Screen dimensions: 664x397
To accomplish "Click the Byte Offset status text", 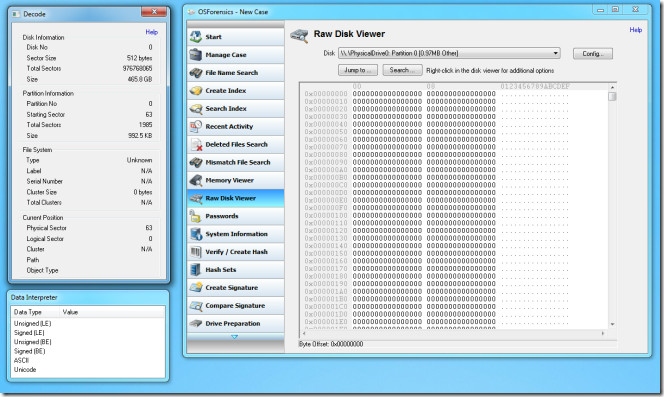I will pos(331,344).
